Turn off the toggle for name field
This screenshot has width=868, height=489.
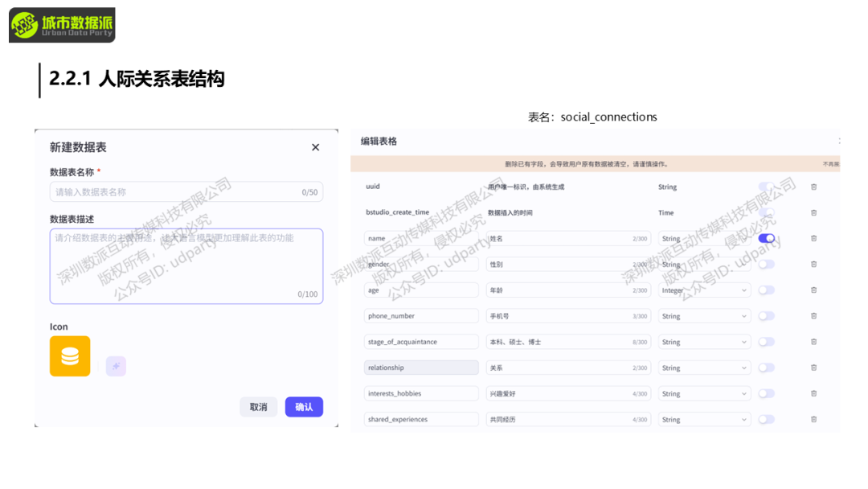point(767,239)
